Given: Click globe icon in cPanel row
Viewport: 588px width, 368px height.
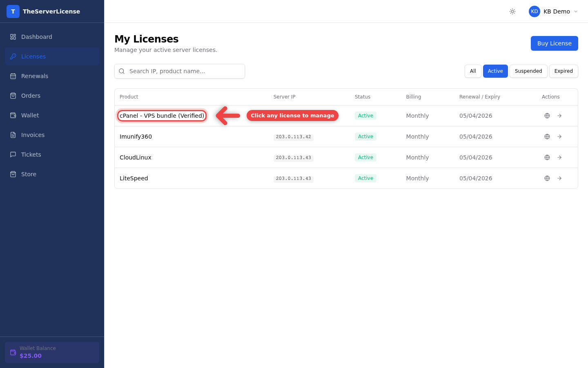Looking at the screenshot, I should pos(547,116).
